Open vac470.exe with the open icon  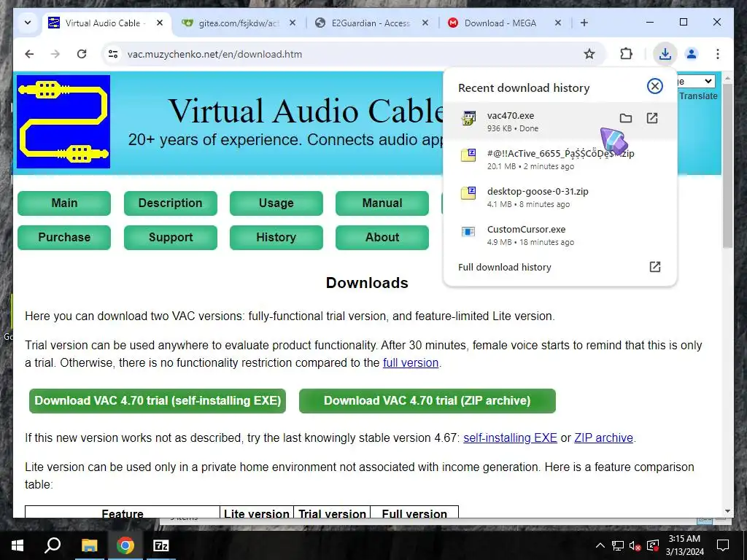click(x=651, y=118)
